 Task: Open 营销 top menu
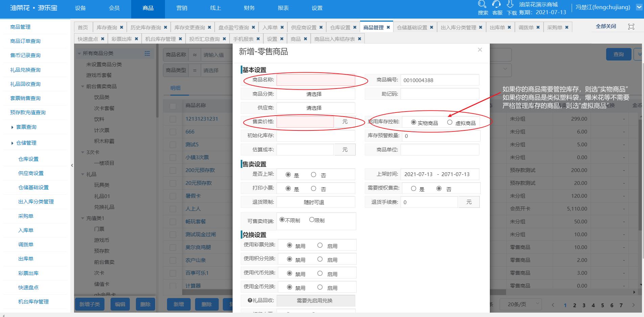coord(182,8)
